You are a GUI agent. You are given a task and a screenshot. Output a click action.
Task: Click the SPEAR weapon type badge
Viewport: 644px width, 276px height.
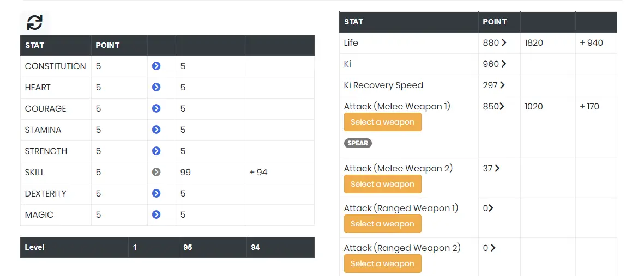click(x=358, y=143)
